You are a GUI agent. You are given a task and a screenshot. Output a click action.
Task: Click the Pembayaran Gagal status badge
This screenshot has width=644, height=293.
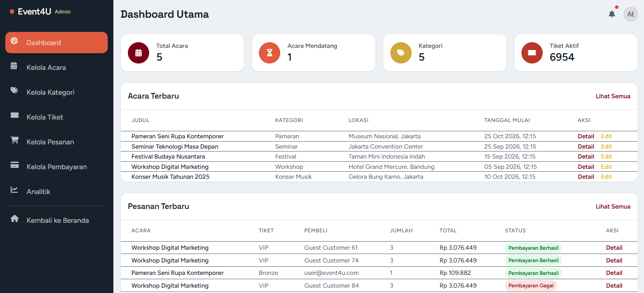pos(531,286)
